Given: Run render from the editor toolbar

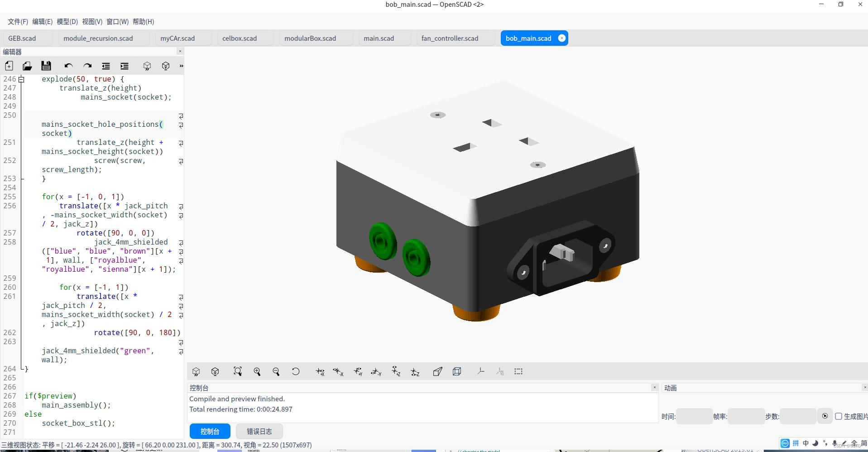Looking at the screenshot, I should pyautogui.click(x=166, y=66).
